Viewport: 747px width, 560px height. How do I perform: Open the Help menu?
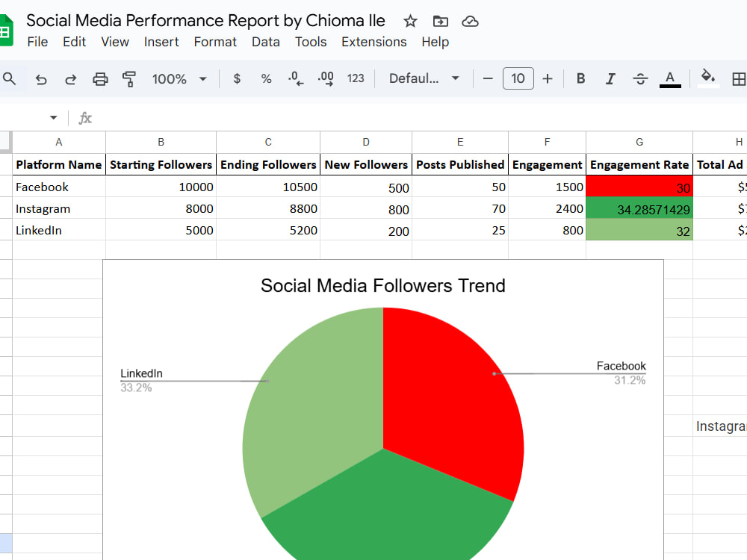(435, 42)
